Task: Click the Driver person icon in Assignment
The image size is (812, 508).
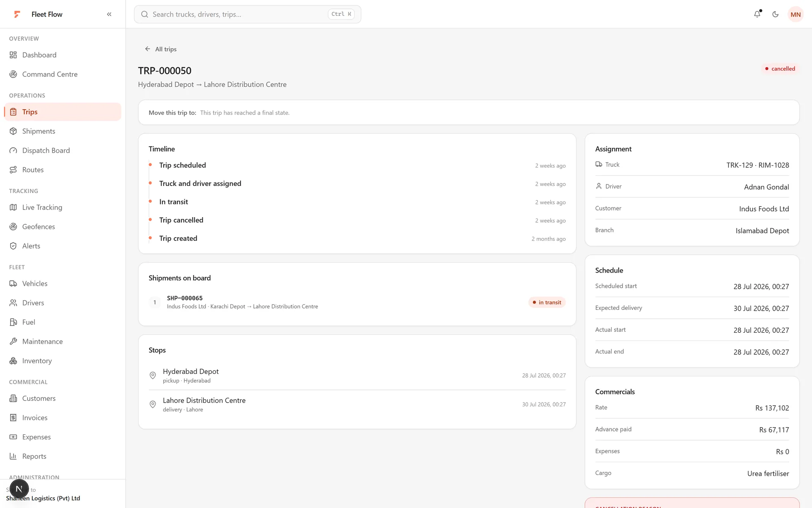Action: tap(599, 186)
